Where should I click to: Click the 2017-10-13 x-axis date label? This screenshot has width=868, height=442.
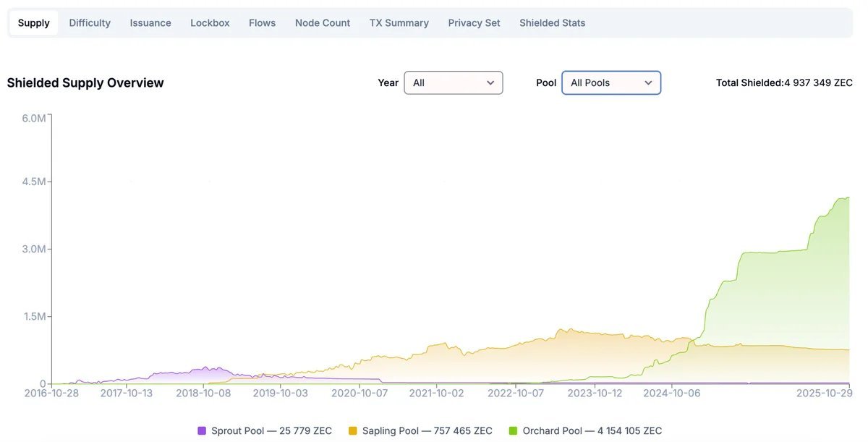[126, 393]
